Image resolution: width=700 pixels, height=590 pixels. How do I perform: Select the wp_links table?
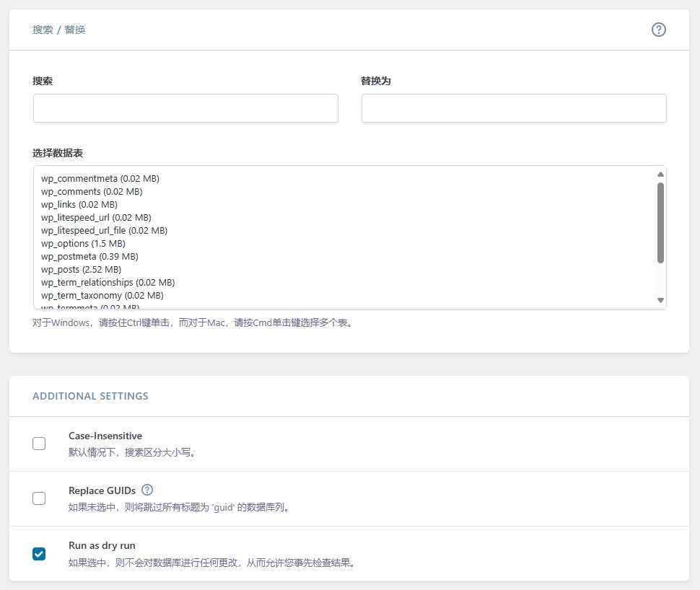(74, 204)
